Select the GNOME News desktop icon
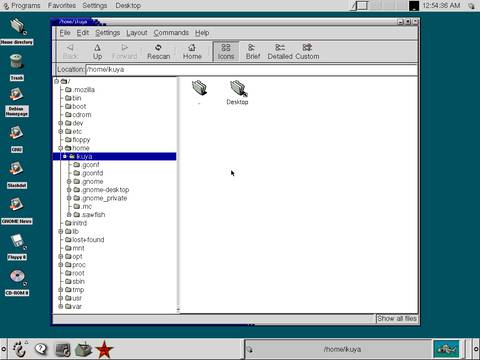This screenshot has width=480, height=360. click(17, 211)
